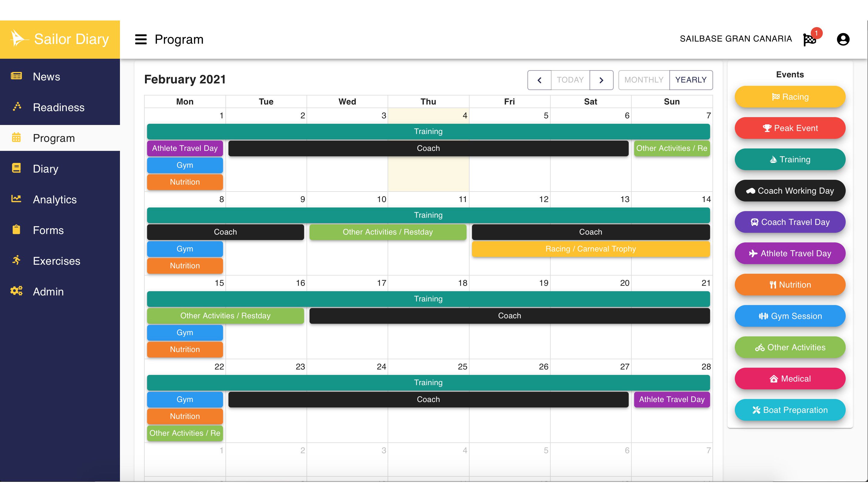The height and width of the screenshot is (502, 868).
Task: Click the highlighted day number 4
Action: tap(465, 116)
